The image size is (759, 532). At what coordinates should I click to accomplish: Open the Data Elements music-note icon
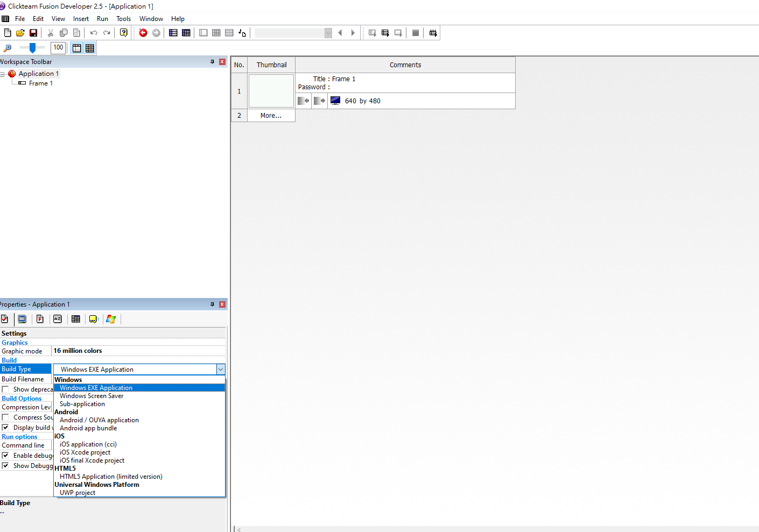[242, 33]
